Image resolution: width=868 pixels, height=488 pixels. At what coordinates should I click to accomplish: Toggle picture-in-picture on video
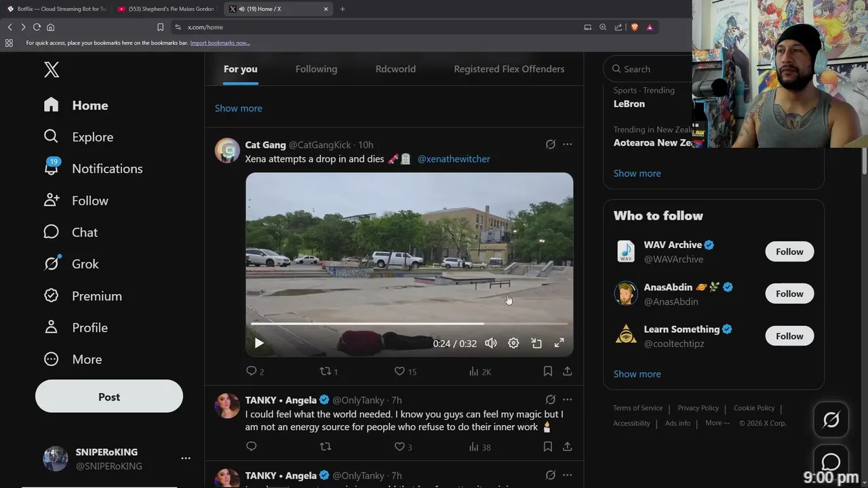536,343
